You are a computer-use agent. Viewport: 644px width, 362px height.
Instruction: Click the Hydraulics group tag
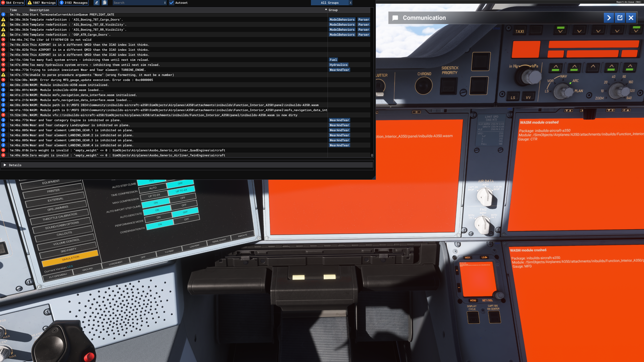tap(338, 65)
